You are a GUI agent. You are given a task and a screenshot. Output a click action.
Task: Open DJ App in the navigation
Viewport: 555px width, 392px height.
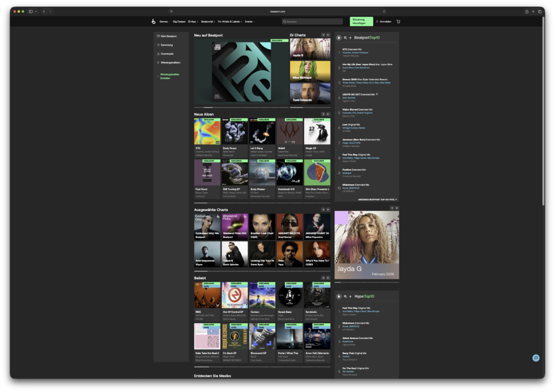point(193,22)
